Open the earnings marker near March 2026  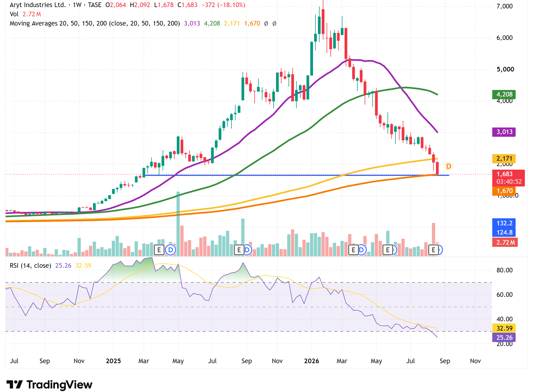(353, 250)
